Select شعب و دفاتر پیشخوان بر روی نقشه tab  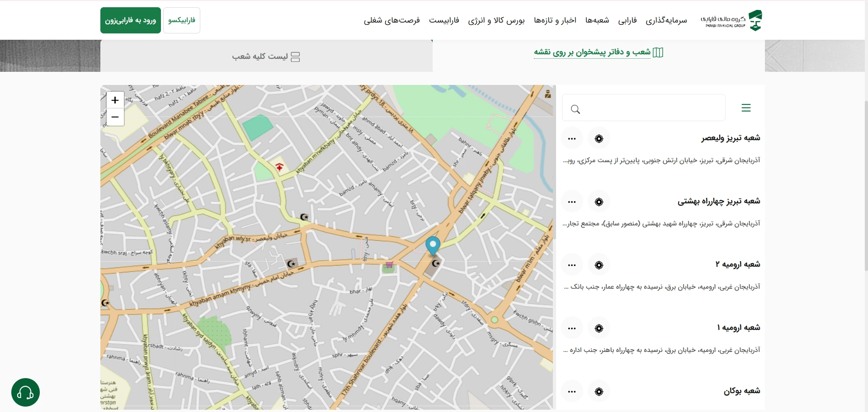coord(599,52)
